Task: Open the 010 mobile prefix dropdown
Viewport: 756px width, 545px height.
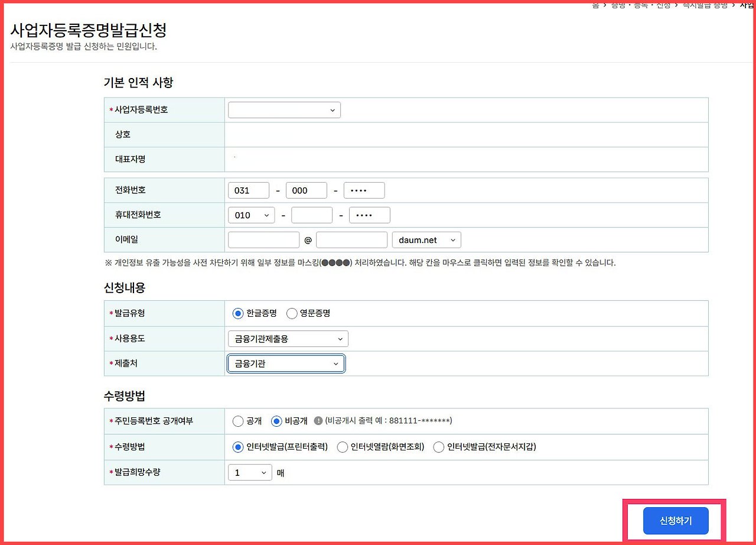Action: pyautogui.click(x=251, y=215)
